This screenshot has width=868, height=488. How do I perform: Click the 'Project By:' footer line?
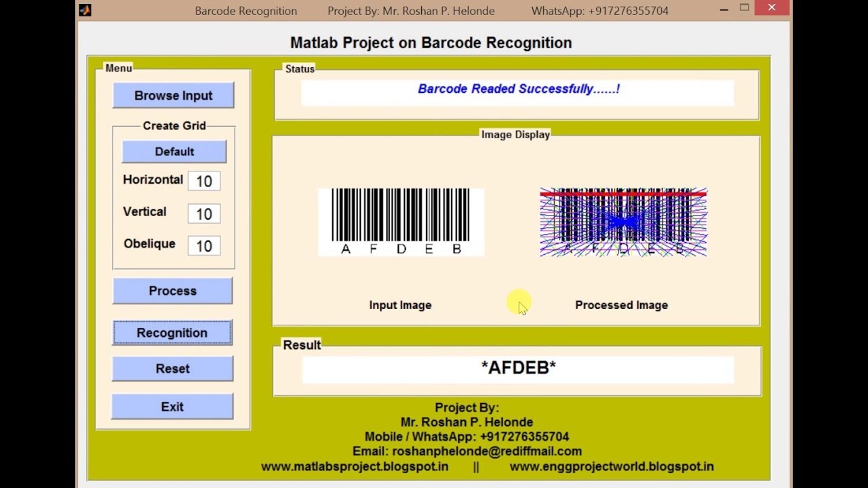[x=467, y=407]
